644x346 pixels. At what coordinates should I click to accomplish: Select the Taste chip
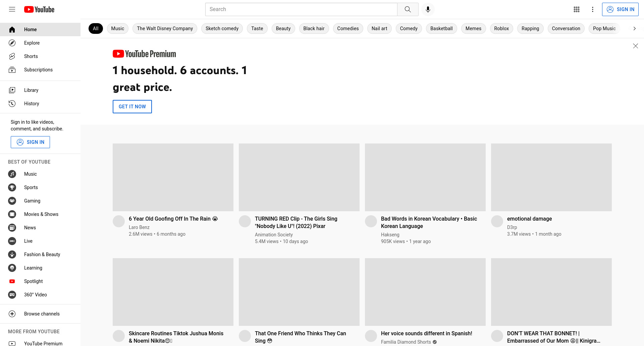point(257,28)
